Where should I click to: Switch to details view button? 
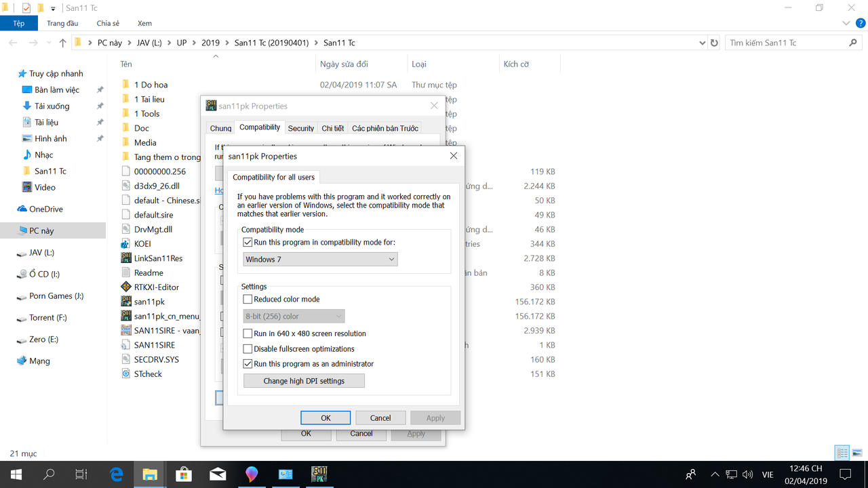842,453
